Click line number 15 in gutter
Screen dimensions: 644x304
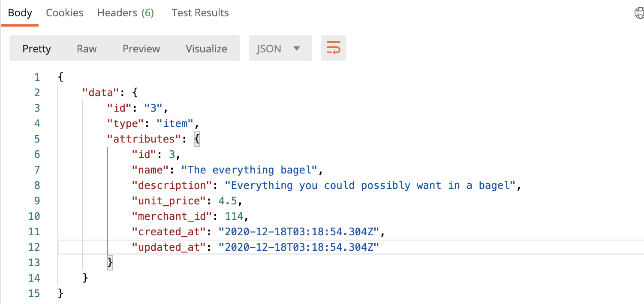point(34,294)
